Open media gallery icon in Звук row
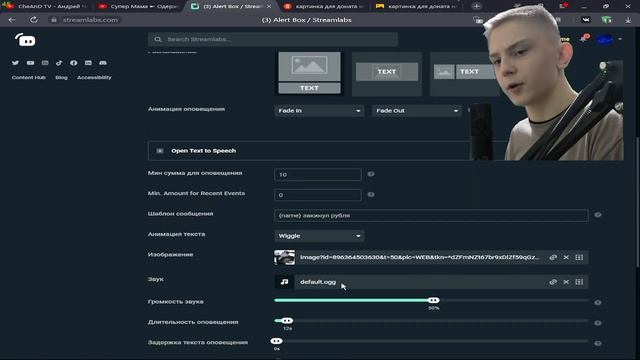640x360 pixels. tap(579, 282)
